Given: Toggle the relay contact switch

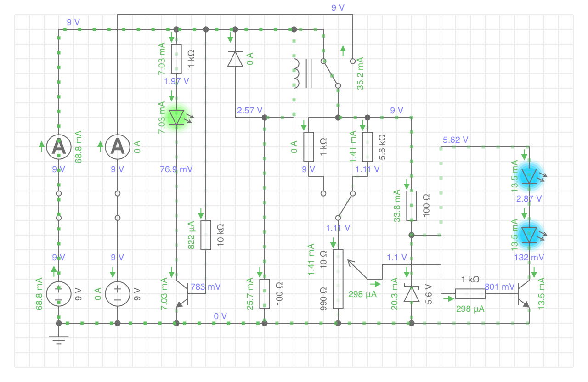Looking at the screenshot, I should [331, 73].
